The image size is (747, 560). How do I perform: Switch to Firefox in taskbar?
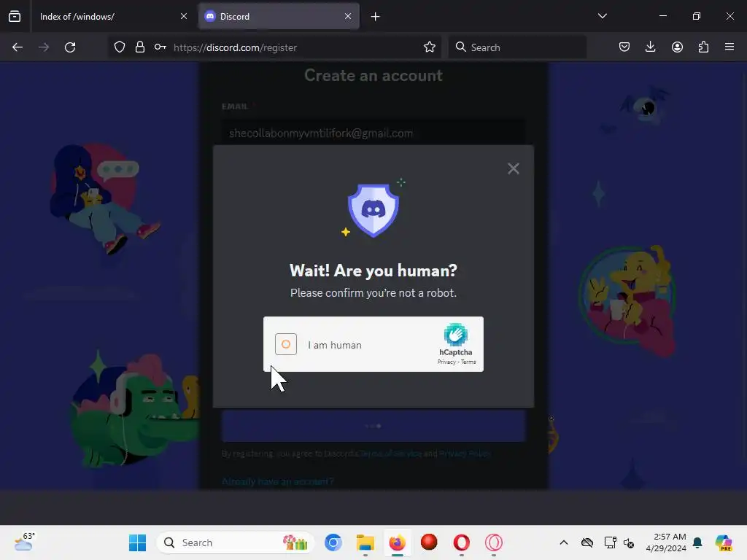[x=398, y=542]
